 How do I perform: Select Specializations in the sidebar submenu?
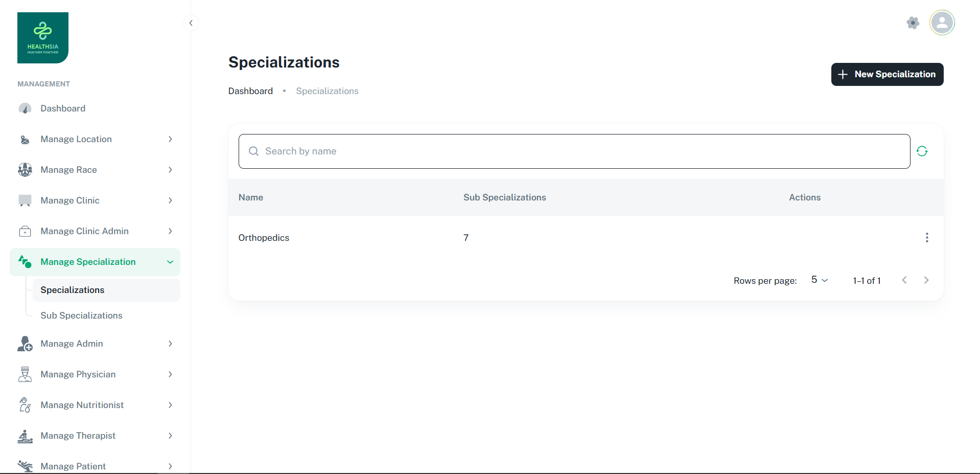tap(73, 290)
